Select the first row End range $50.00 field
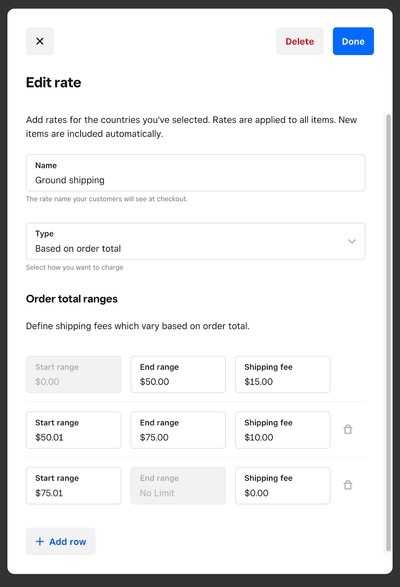400x587 pixels. [x=178, y=374]
